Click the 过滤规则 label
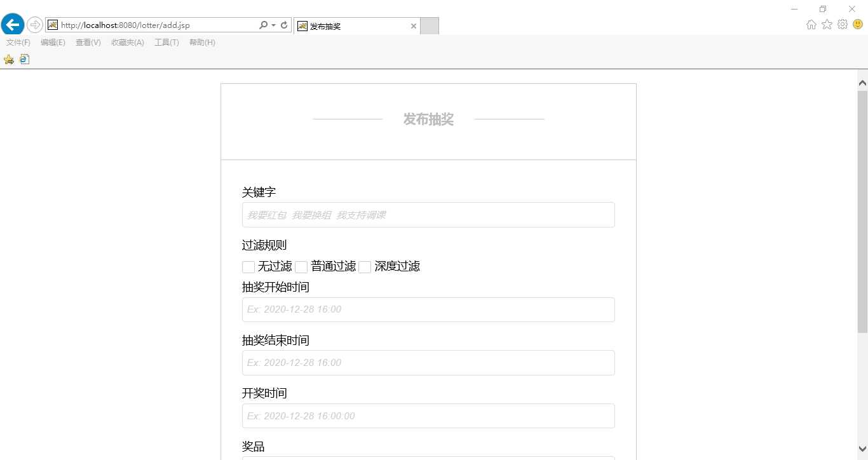Screen dimensions: 868x460 point(264,245)
